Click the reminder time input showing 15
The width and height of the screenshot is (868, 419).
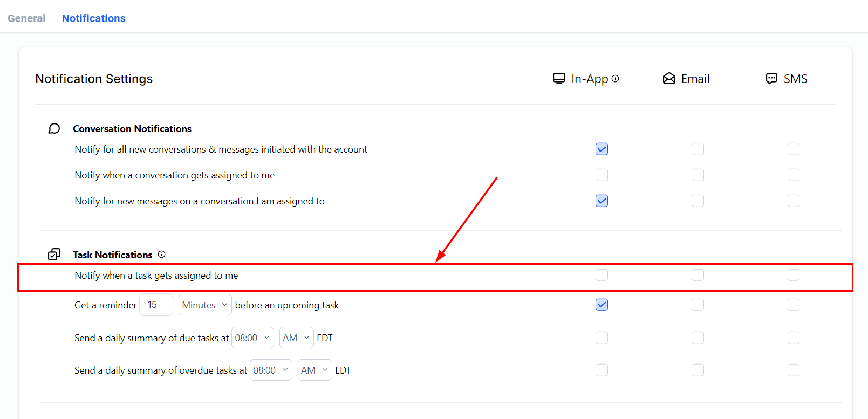coord(156,305)
